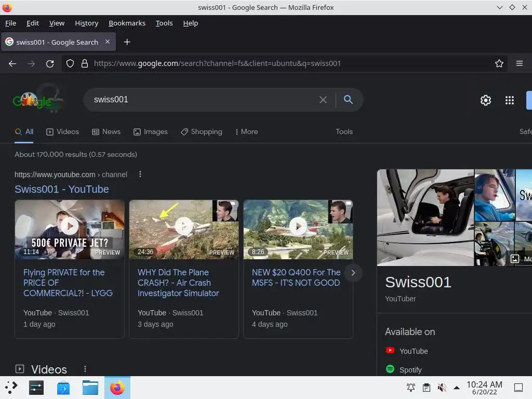The height and width of the screenshot is (399, 532).
Task: Open the Bookmarks menu
Action: pos(127,23)
